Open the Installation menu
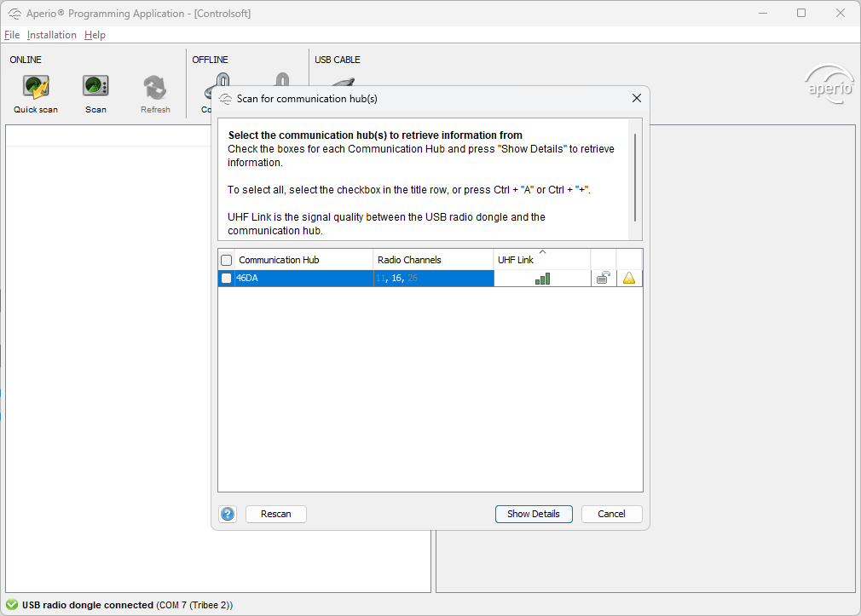Image resolution: width=861 pixels, height=616 pixels. [52, 35]
